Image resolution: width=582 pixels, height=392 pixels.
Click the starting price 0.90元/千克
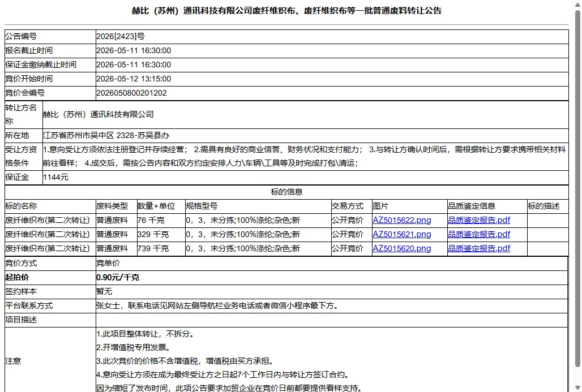coord(117,277)
